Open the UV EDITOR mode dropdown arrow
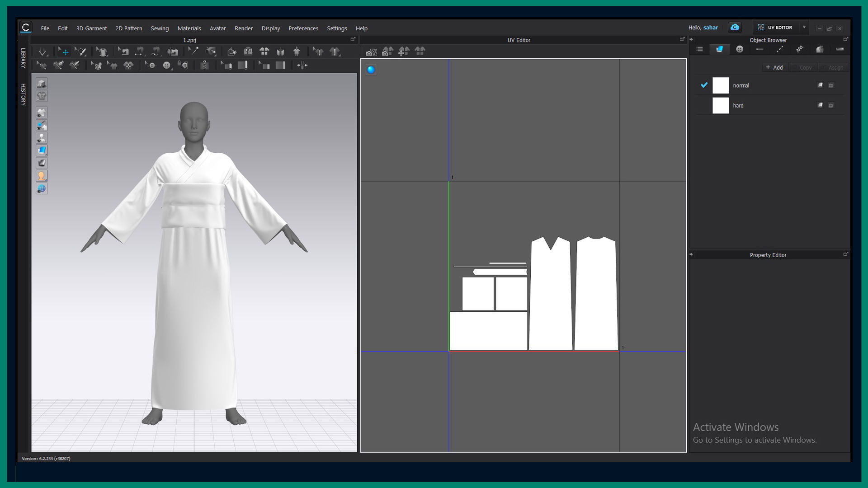The width and height of the screenshot is (868, 488). click(x=804, y=28)
